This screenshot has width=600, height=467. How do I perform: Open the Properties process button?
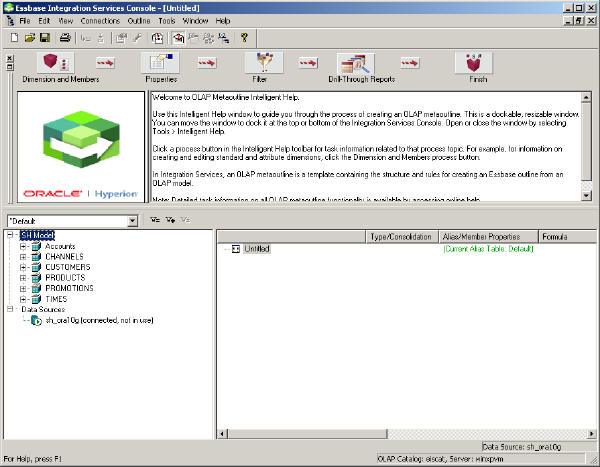click(x=160, y=62)
